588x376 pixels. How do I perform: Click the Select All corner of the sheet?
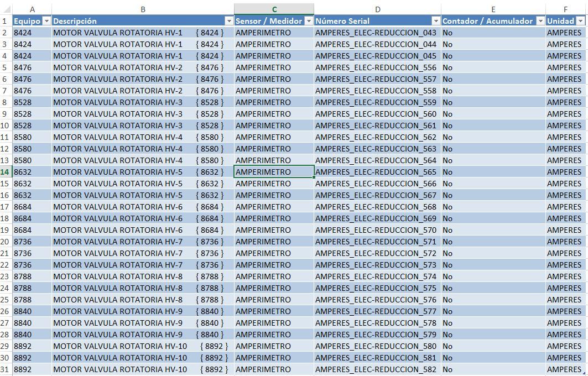click(x=6, y=9)
